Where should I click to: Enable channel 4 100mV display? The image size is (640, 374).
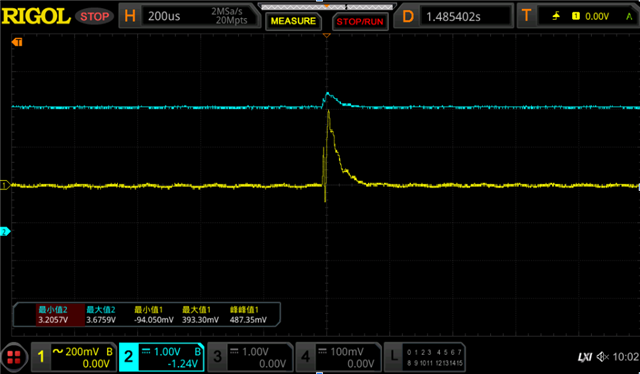click(x=338, y=357)
